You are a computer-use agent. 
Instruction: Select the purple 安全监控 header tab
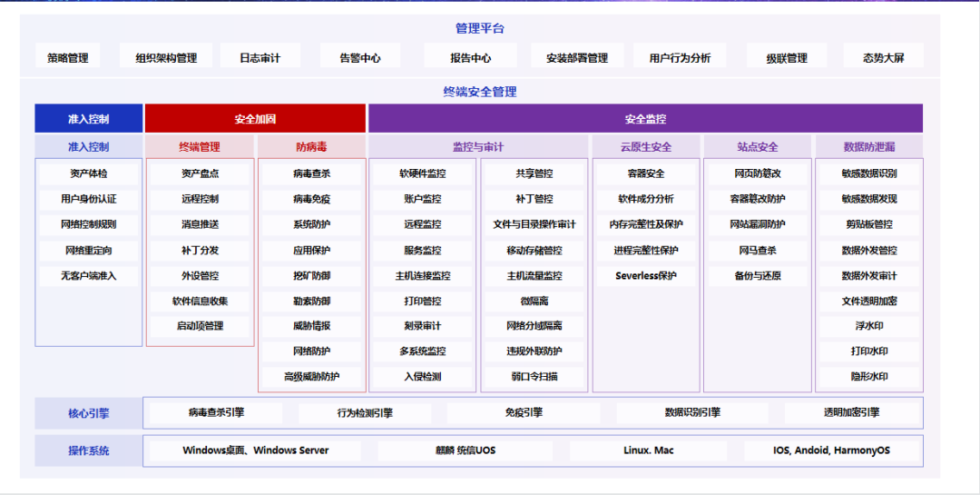tap(645, 119)
